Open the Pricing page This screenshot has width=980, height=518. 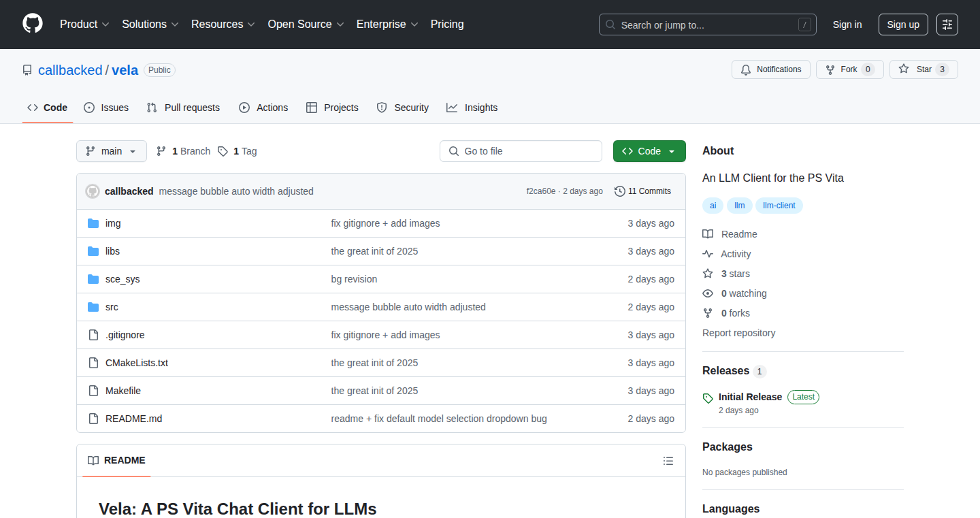[447, 25]
